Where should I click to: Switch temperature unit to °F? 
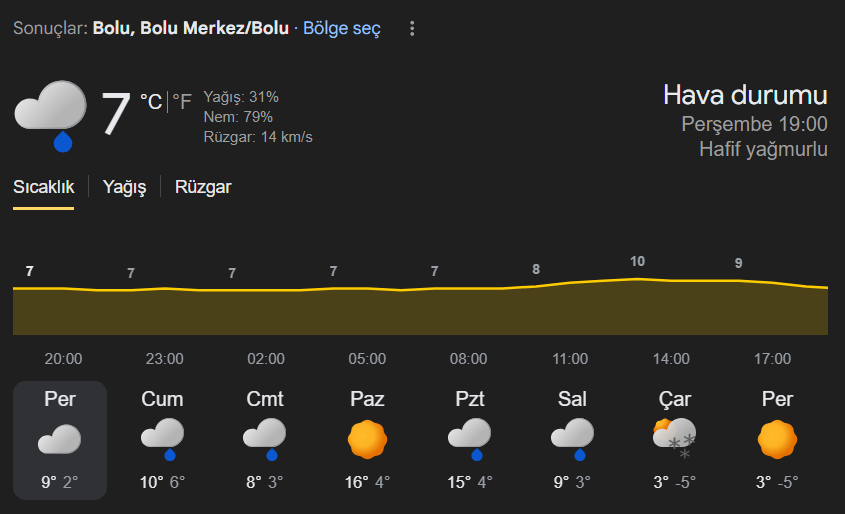point(182,102)
